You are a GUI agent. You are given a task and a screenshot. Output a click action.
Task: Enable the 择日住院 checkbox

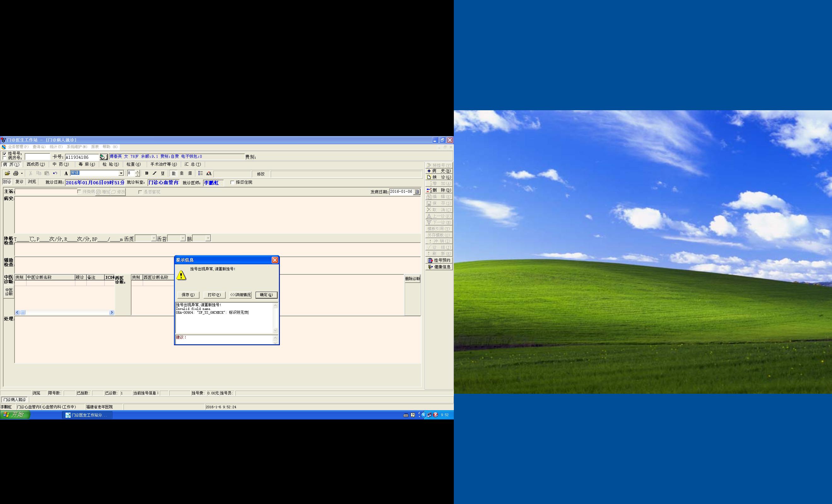coord(232,182)
